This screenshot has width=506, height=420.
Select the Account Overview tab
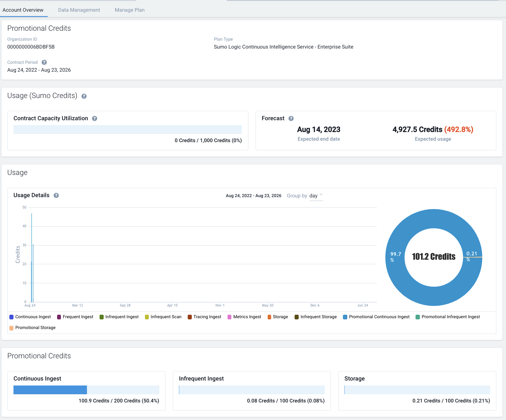[23, 10]
